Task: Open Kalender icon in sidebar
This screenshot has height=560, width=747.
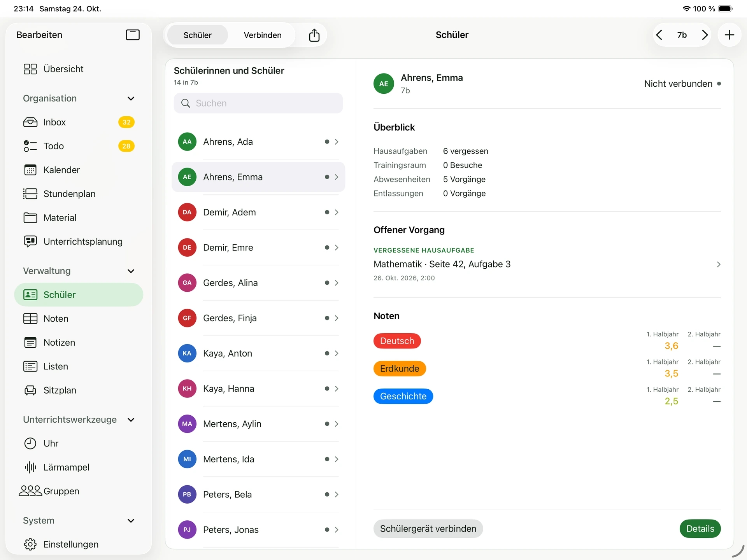Action: tap(30, 170)
